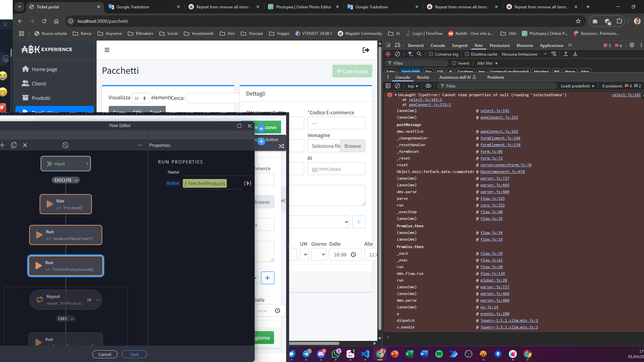Image resolution: width=644 pixels, height=362 pixels.
Task: Select the 'mode.setValue' Run step
Action: click(x=66, y=235)
